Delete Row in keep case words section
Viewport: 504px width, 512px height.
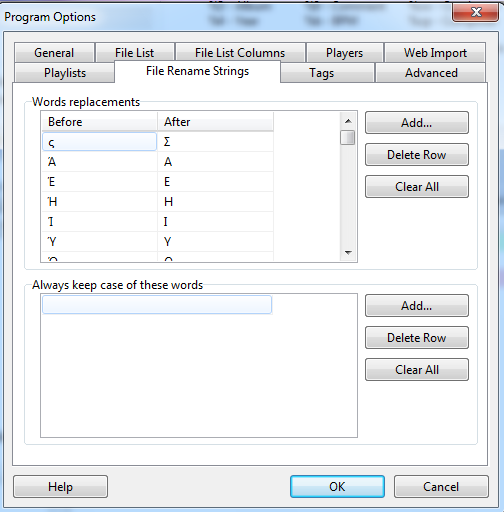[417, 338]
